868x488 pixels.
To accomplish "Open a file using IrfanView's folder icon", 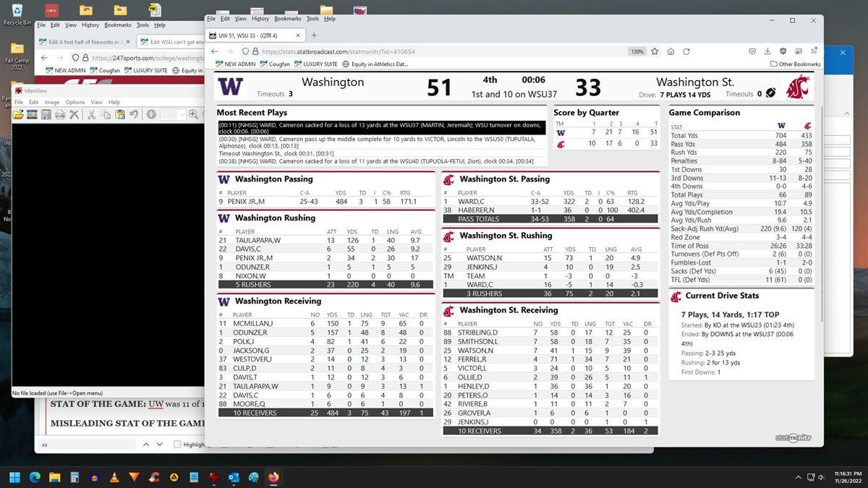I will point(18,115).
